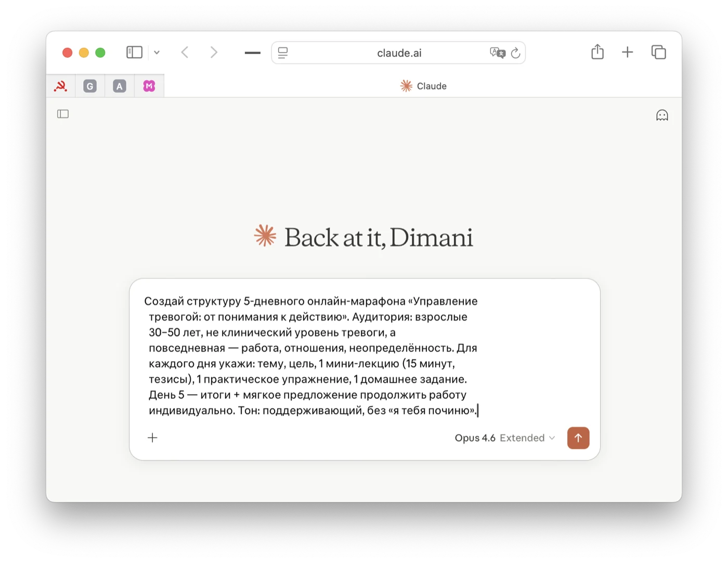Viewport: 728px width, 563px height.
Task: Click the translate page icon
Action: point(497,53)
